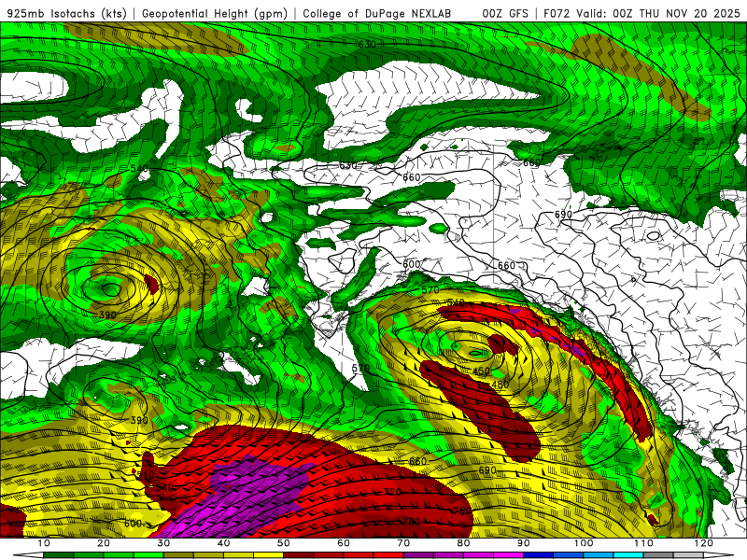Click the '120' value on the legend scale
747x560 pixels.
click(704, 543)
